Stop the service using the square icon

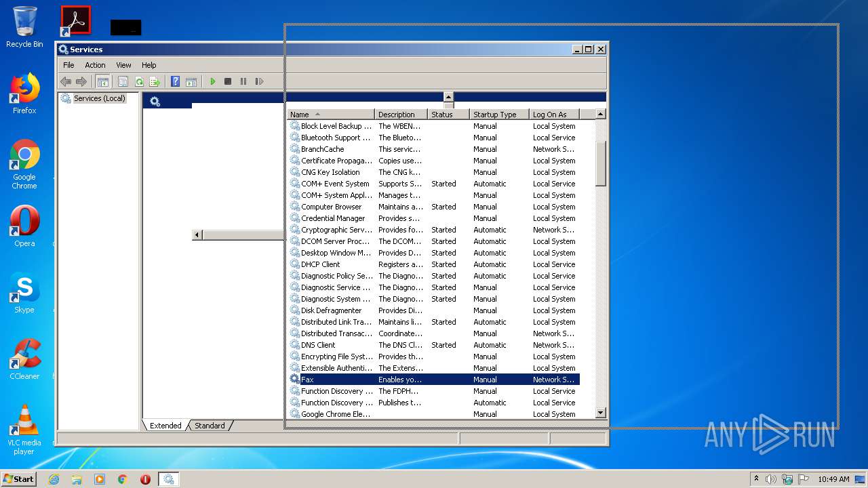point(228,81)
